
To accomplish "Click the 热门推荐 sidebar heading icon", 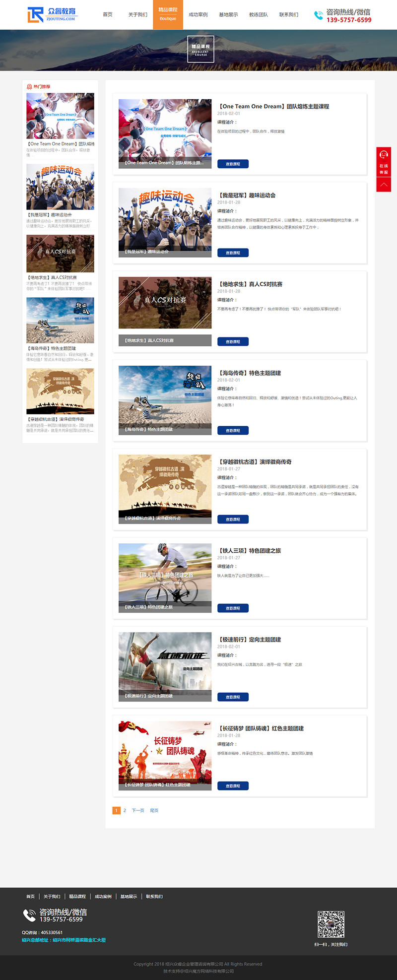I will click(29, 87).
